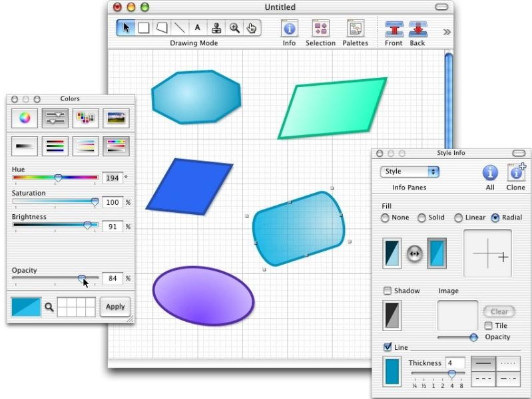The height and width of the screenshot is (399, 532).
Task: Click the All info panes icon
Action: 490,172
